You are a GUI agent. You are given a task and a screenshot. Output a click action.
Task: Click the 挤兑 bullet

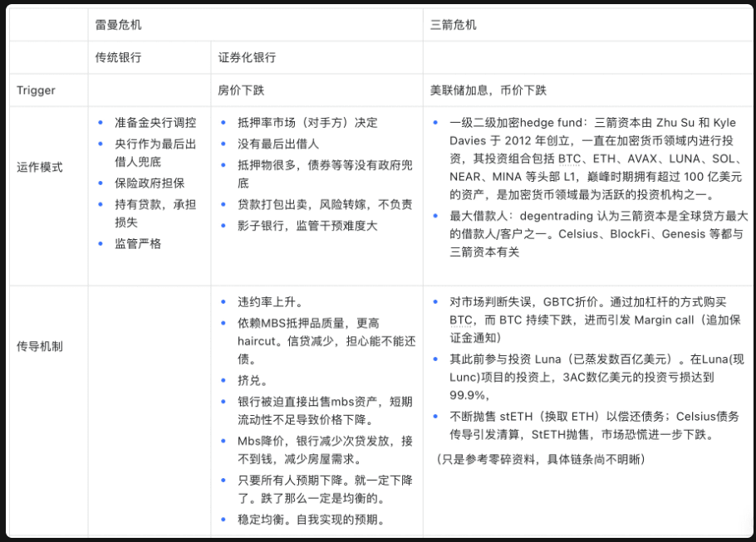pos(253,381)
